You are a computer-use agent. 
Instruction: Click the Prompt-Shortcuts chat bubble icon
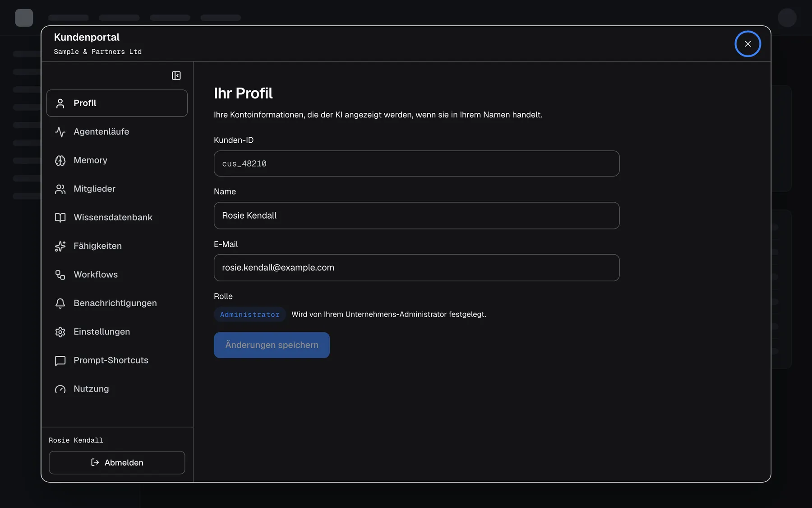pyautogui.click(x=60, y=360)
